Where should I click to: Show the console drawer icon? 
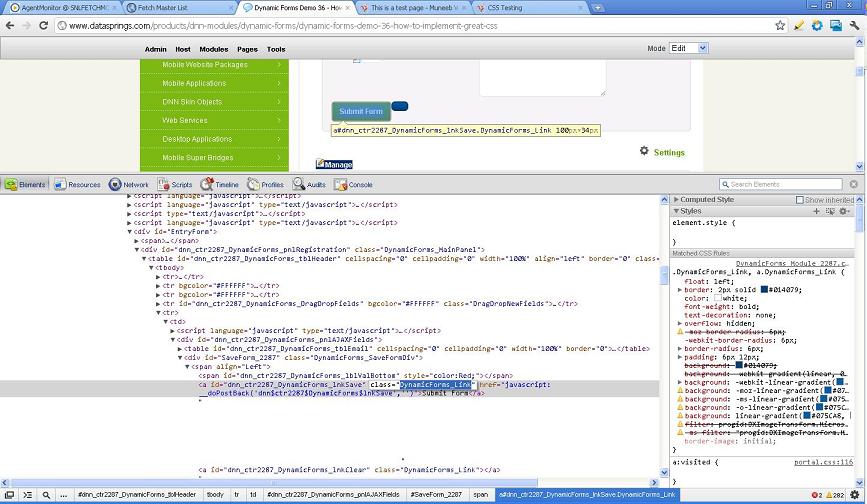coord(27,495)
